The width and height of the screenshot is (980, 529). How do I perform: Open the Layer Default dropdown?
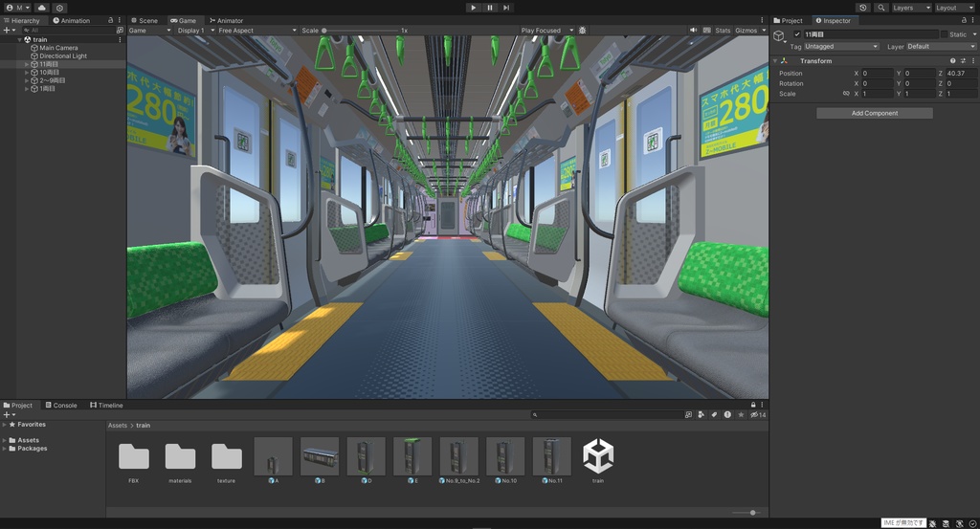[x=940, y=46]
